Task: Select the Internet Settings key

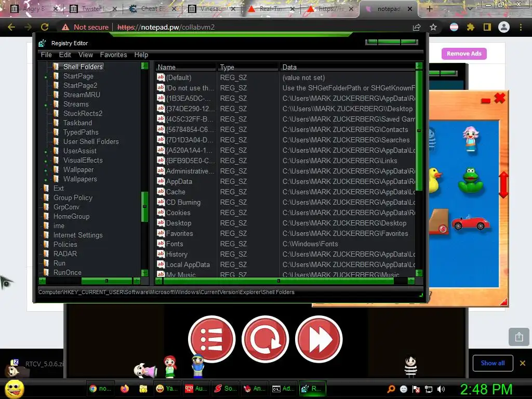Action: pos(78,235)
